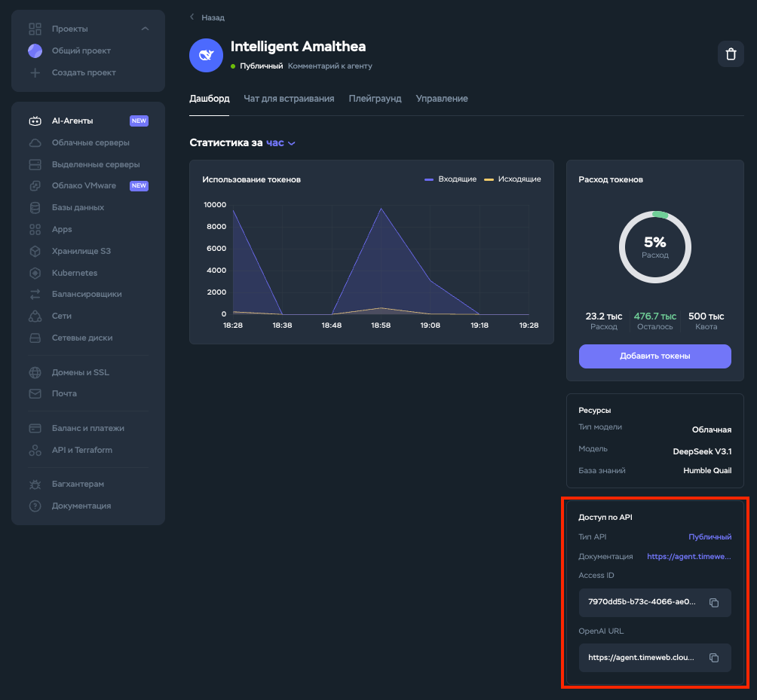This screenshot has width=757, height=700.
Task: Click the OpenAI URL text field
Action: click(x=641, y=658)
